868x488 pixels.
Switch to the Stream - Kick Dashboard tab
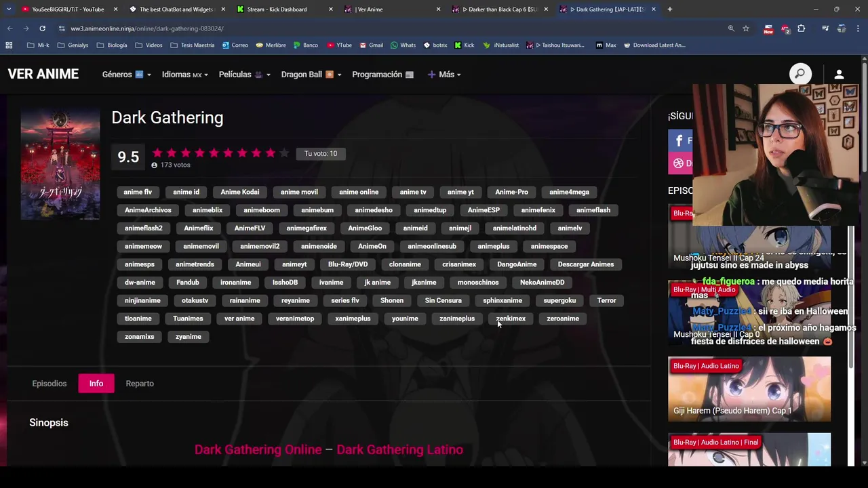285,9
